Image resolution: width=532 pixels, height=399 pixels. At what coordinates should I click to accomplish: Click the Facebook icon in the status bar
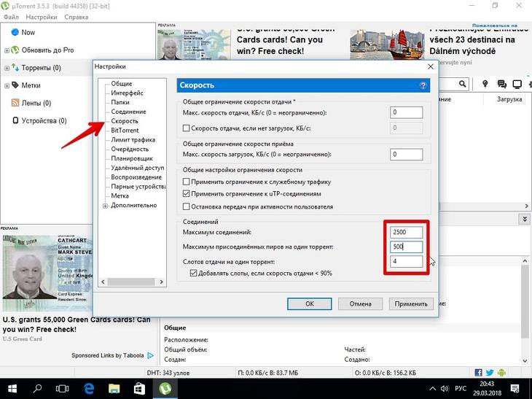pos(478,373)
